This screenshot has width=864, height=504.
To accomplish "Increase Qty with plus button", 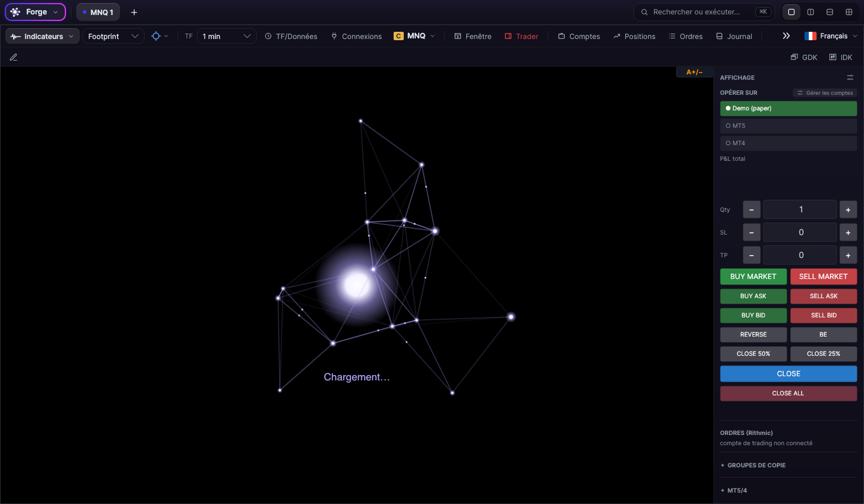I will [x=848, y=209].
